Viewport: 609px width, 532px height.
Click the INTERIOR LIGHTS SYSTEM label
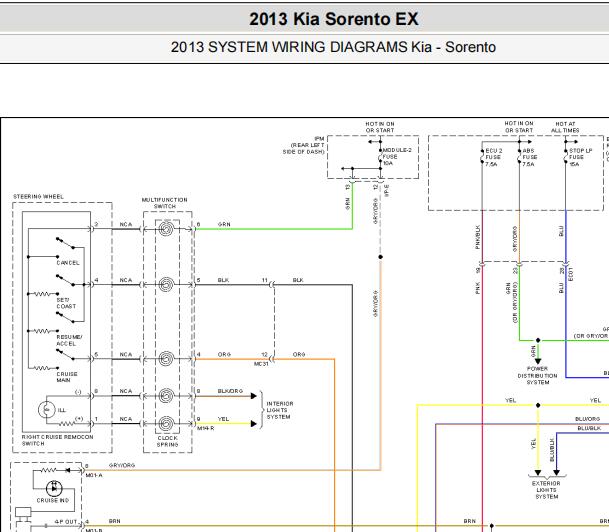click(x=280, y=410)
